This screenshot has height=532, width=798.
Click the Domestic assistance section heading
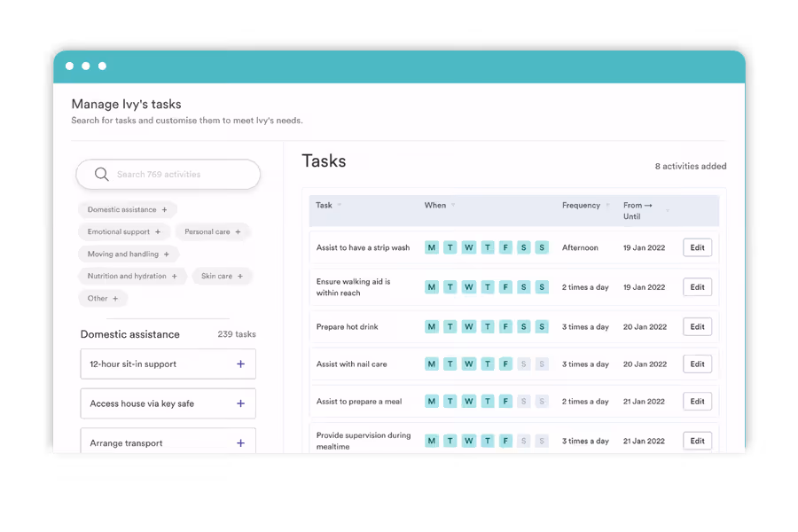coord(129,334)
